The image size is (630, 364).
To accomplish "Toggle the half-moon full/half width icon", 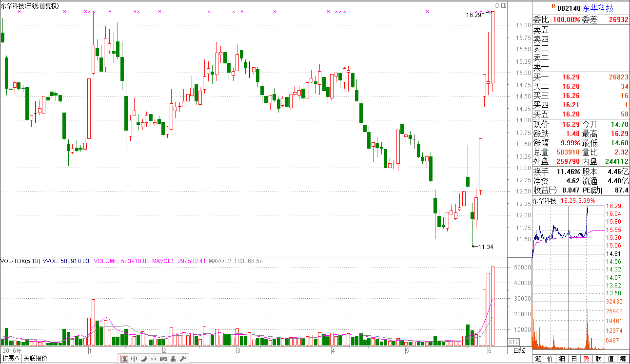I will (144, 359).
